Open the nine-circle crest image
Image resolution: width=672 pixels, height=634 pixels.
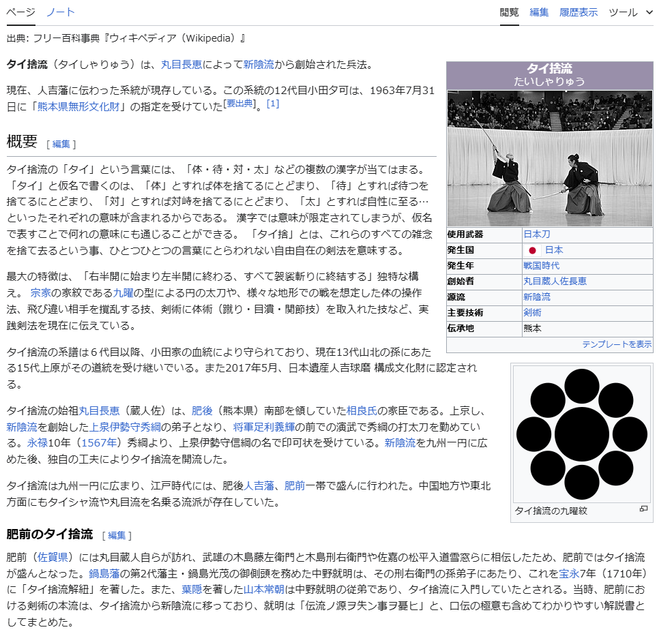[x=581, y=434]
